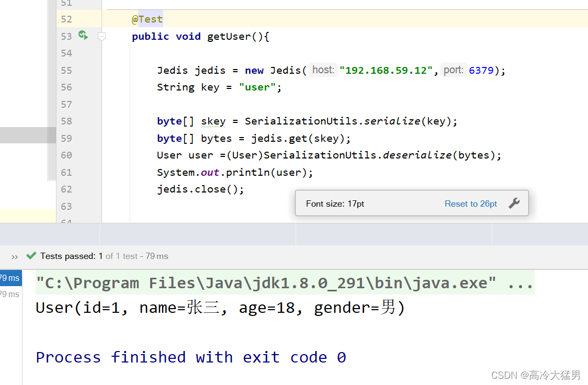Click the @Test annotation on line 52
This screenshot has height=385, width=588.
click(147, 18)
